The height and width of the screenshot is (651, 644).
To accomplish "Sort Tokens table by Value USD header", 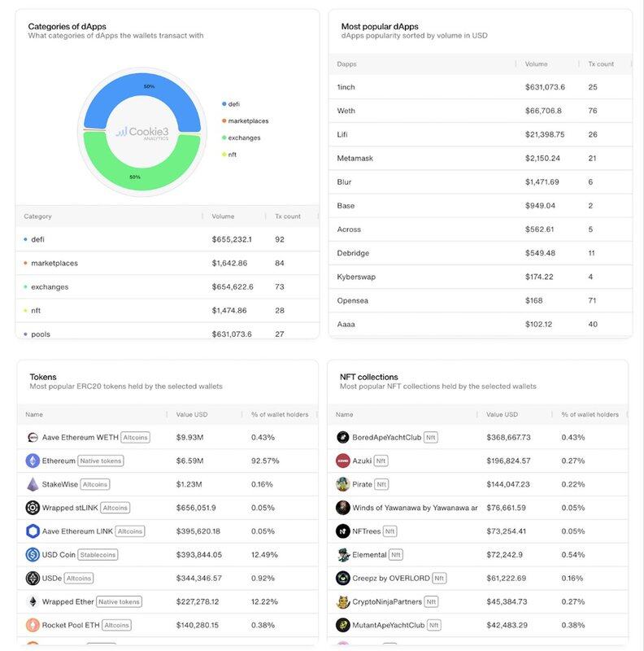I will click(192, 414).
